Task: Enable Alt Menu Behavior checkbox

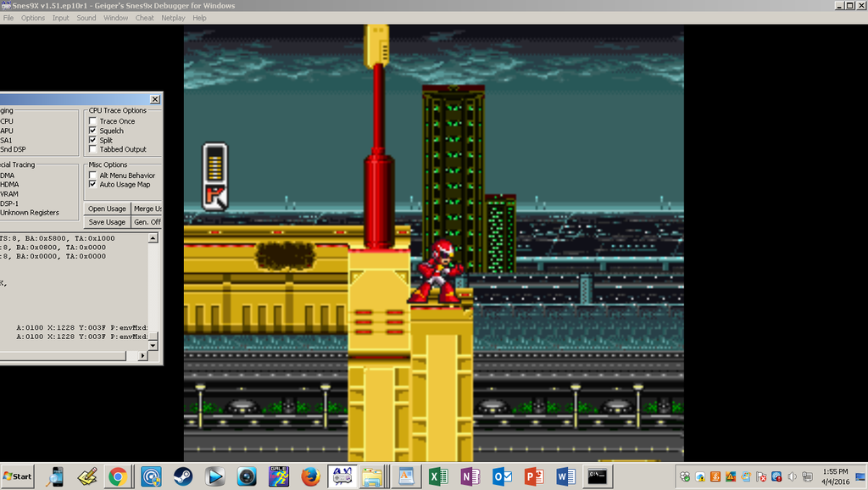Action: point(93,175)
